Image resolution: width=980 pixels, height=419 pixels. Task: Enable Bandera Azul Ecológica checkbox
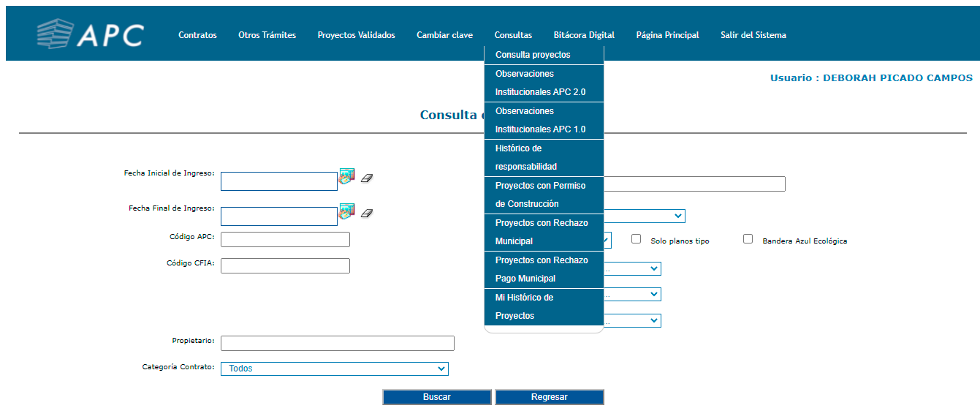tap(748, 238)
